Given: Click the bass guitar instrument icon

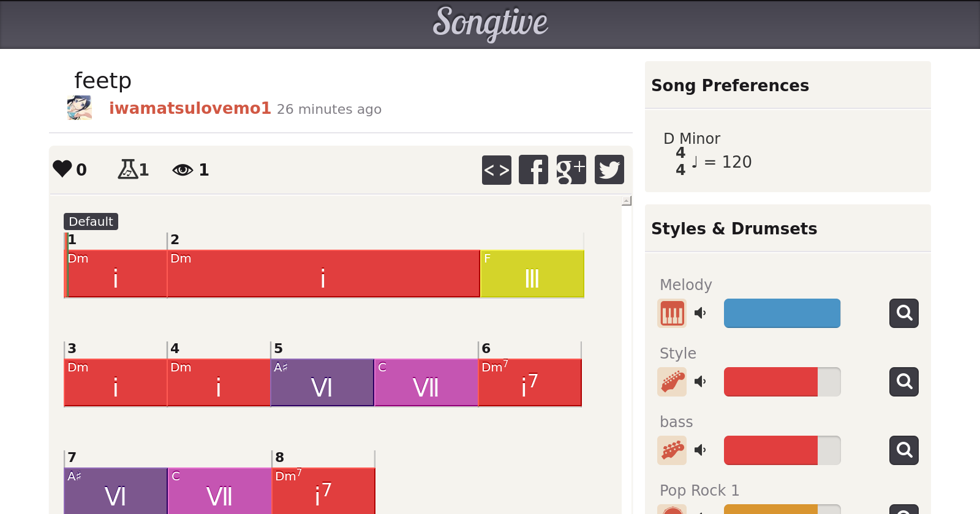Looking at the screenshot, I should [x=672, y=450].
